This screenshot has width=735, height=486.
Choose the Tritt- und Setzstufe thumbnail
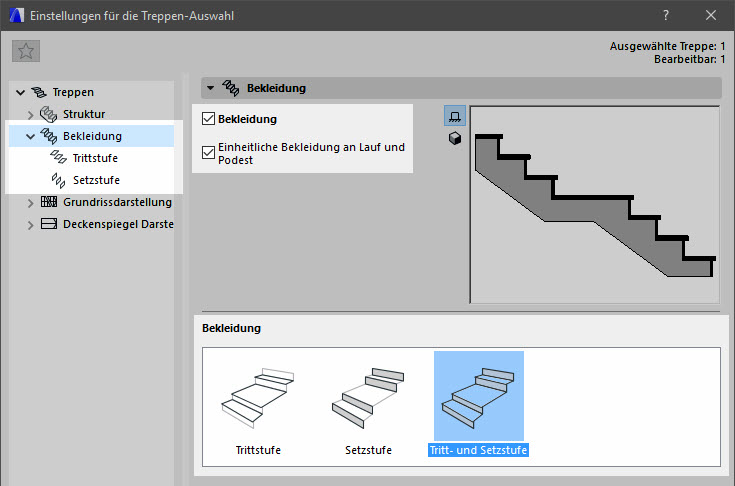tap(479, 396)
